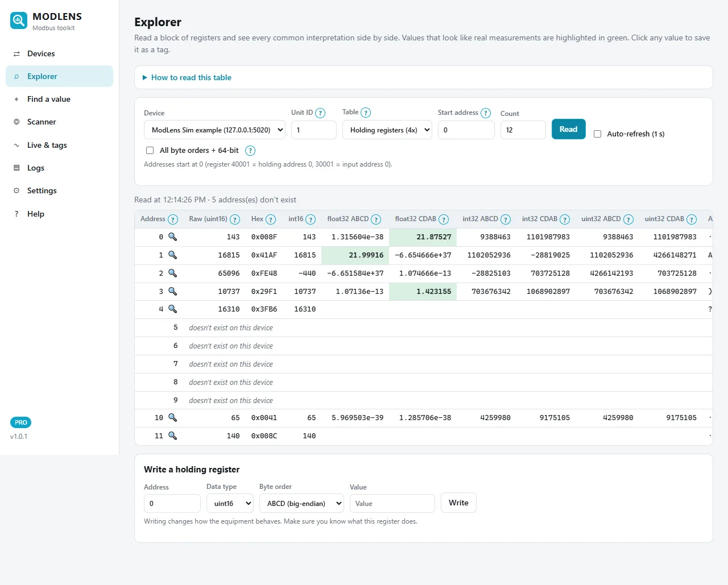This screenshot has height=585, width=728.
Task: Click the magnifier icon for address 3
Action: pyautogui.click(x=172, y=291)
